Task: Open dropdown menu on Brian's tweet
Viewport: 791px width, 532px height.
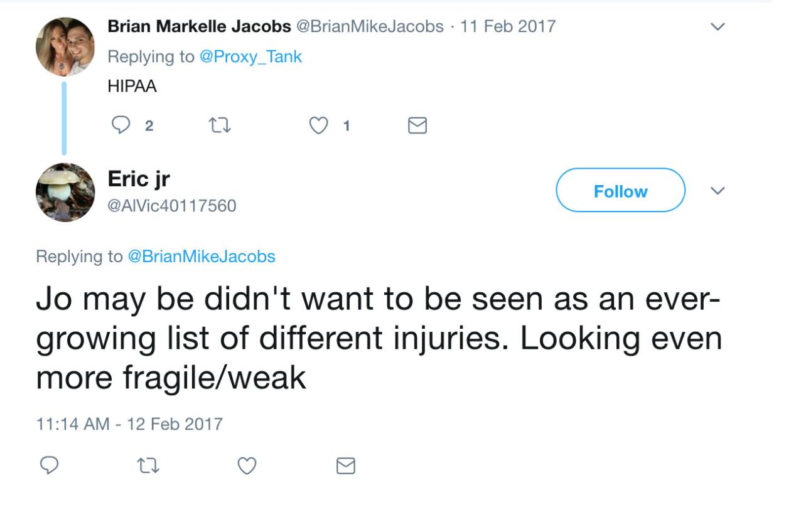Action: [x=718, y=27]
